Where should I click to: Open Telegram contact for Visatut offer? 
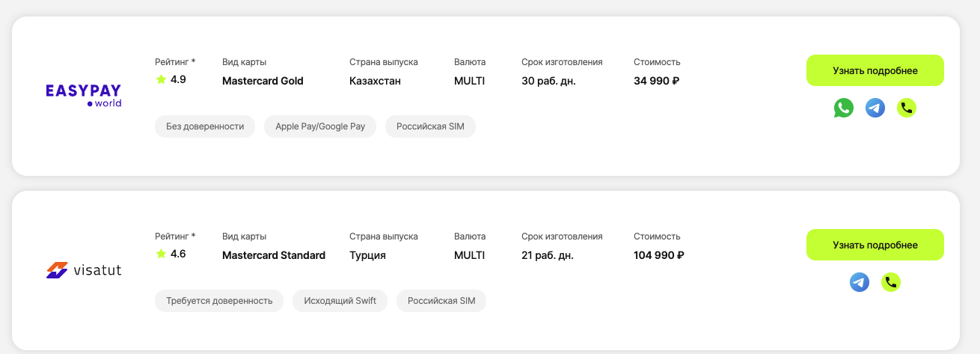[860, 282]
